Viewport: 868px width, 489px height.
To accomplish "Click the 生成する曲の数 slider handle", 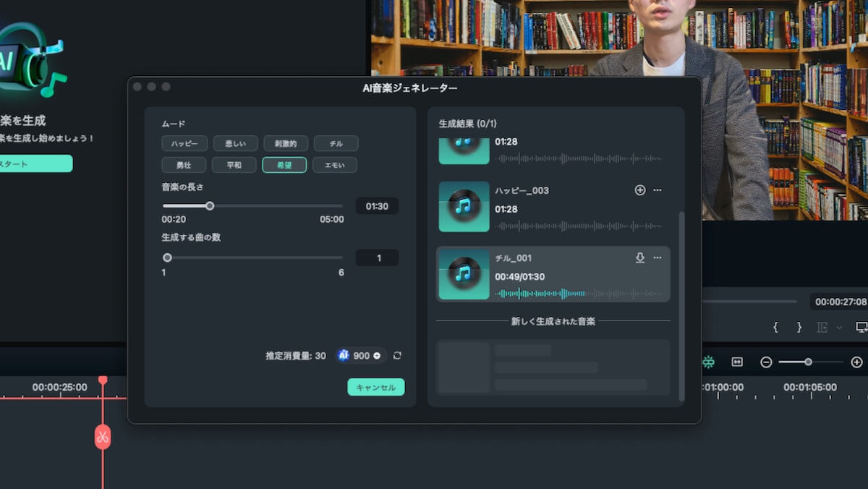I will 167,257.
